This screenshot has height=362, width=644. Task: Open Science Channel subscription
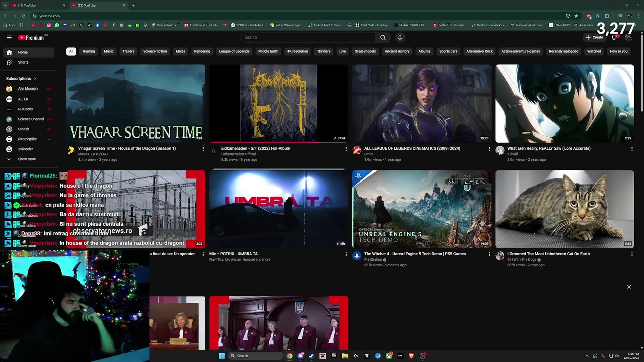tap(28, 119)
